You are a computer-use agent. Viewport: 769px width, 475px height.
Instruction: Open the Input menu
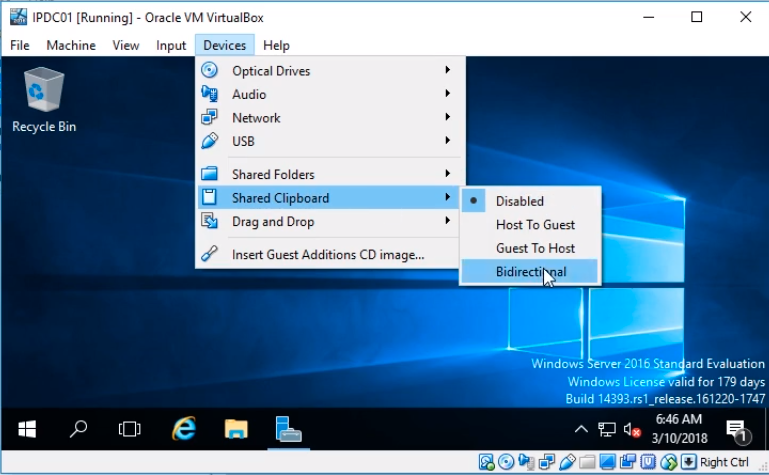171,45
